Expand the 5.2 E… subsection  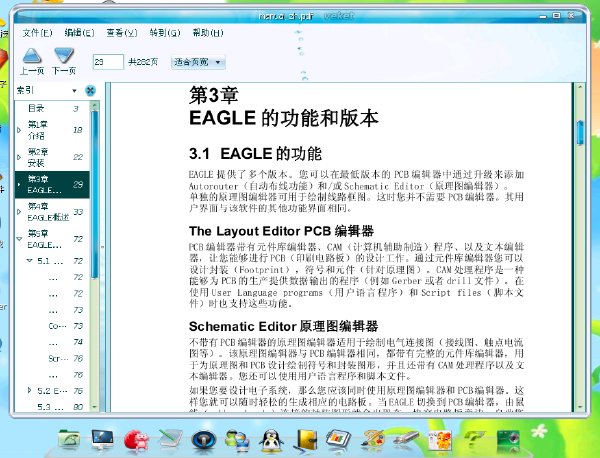pyautogui.click(x=29, y=391)
